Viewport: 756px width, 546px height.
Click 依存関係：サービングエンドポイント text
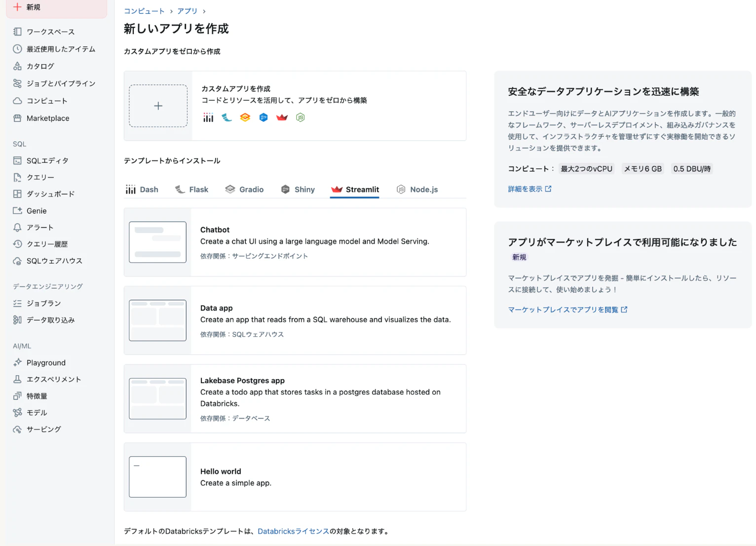pyautogui.click(x=254, y=256)
